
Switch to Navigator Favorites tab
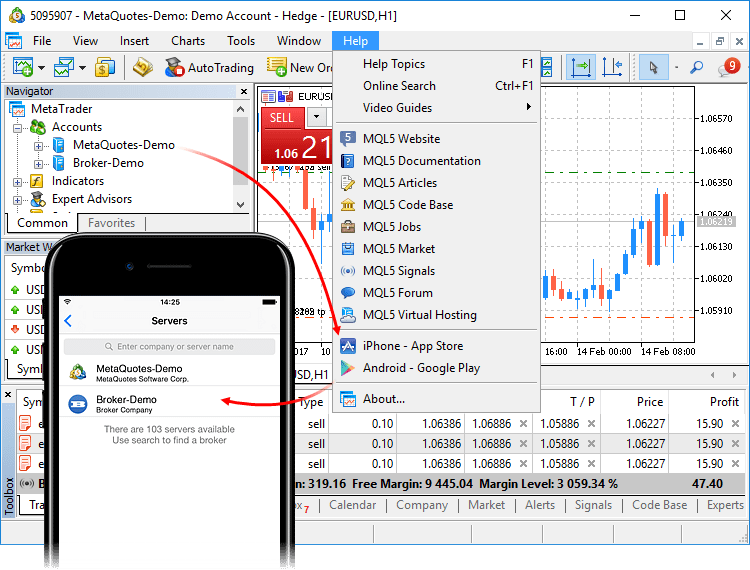click(111, 223)
